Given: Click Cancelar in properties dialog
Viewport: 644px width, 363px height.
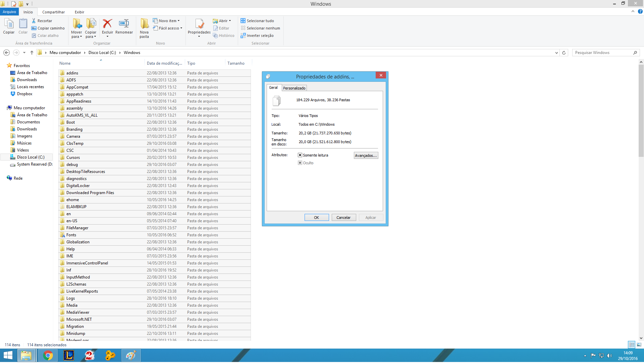Looking at the screenshot, I should pos(344,218).
